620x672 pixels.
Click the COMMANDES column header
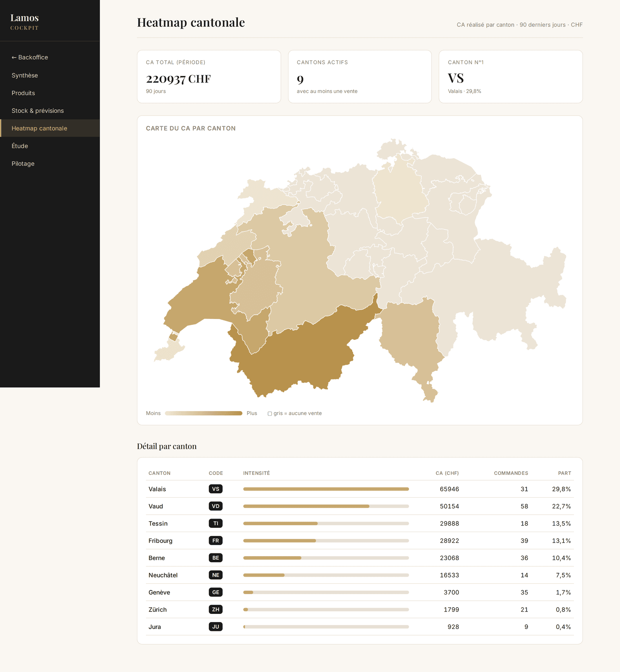click(x=511, y=473)
